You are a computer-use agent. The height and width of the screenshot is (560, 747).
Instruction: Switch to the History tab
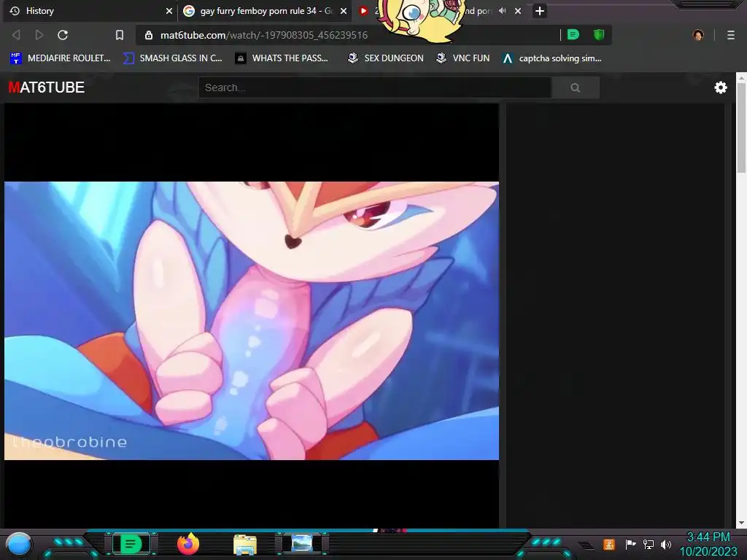[90, 11]
